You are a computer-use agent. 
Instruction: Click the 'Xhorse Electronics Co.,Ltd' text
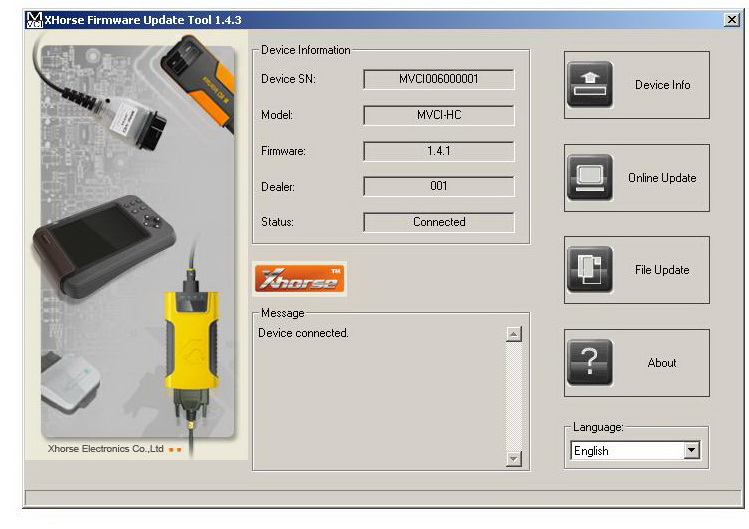click(x=106, y=449)
